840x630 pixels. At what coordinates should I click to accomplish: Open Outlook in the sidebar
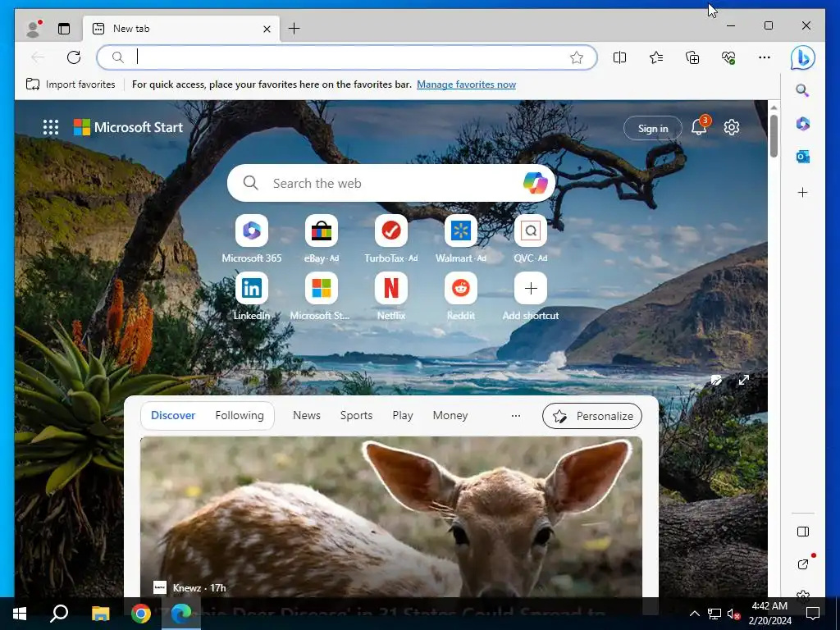[x=802, y=157]
